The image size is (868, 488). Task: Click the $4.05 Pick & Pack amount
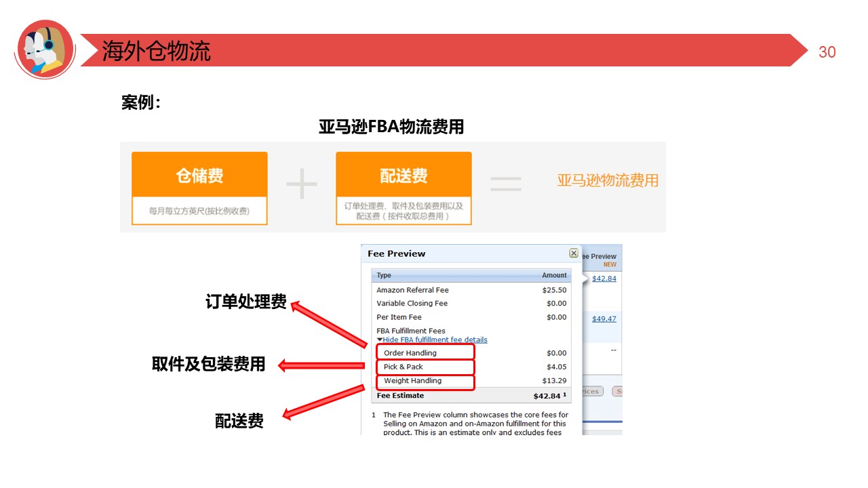557,367
